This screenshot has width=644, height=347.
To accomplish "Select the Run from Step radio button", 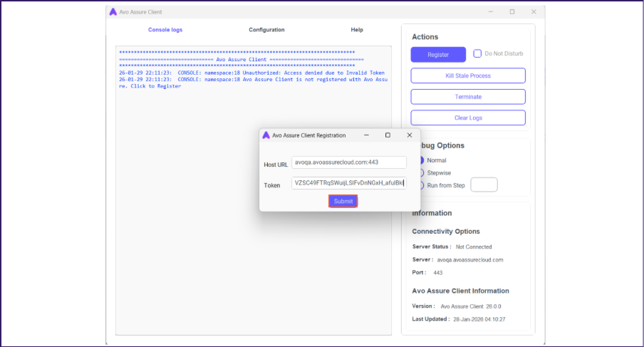I will 422,185.
